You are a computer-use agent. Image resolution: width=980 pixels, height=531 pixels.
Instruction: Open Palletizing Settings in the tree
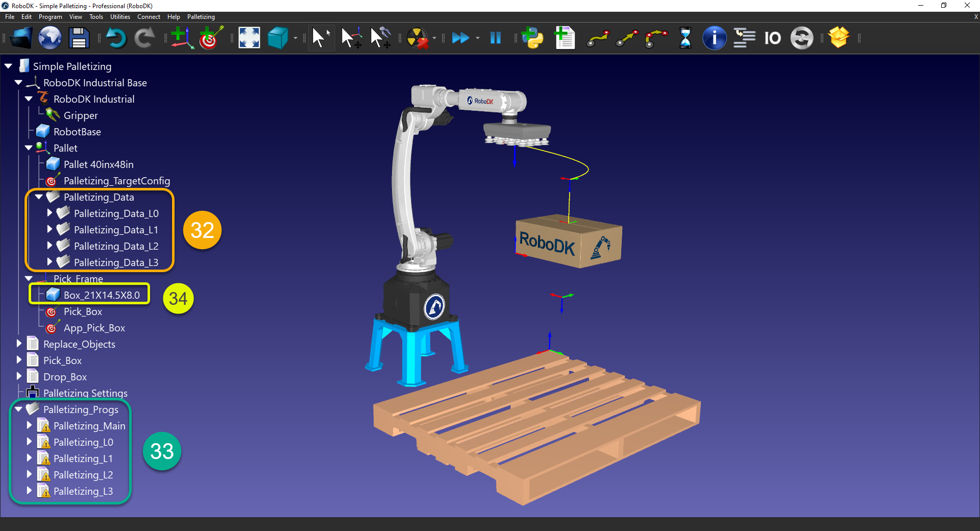pyautogui.click(x=85, y=393)
